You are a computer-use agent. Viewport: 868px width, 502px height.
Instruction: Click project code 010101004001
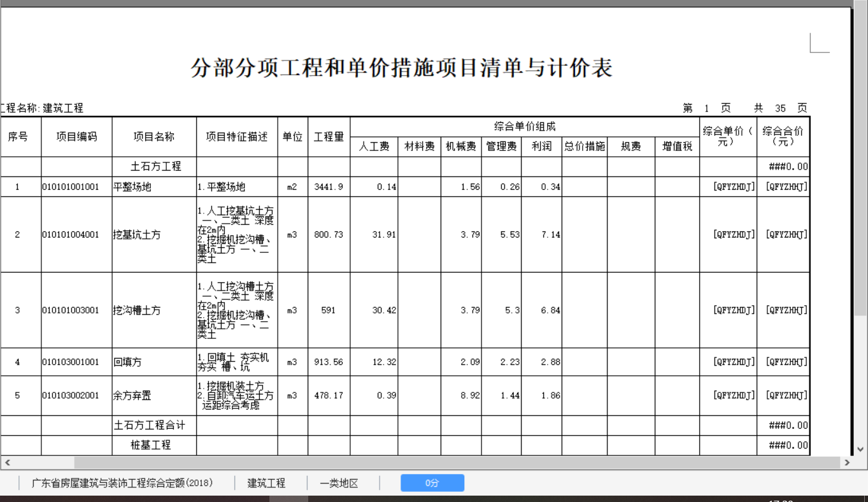[x=71, y=234]
